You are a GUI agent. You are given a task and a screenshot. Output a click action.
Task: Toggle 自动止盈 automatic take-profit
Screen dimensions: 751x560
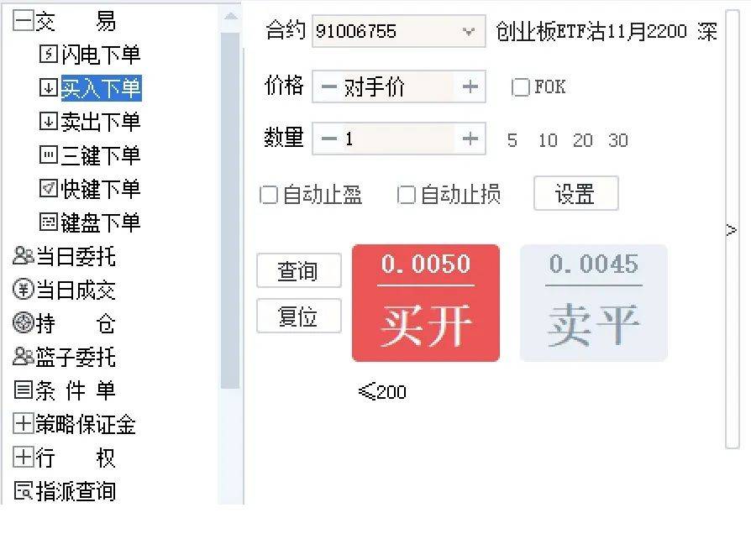pyautogui.click(x=269, y=194)
